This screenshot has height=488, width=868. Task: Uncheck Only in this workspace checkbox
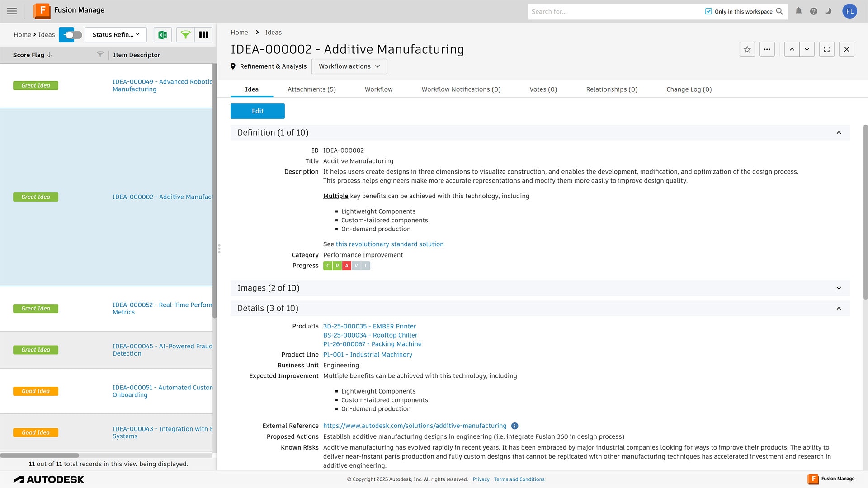tap(708, 12)
